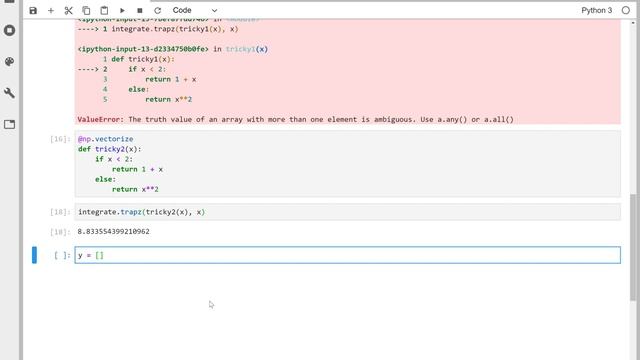Copy the selected cell
The image size is (640, 360).
click(86, 11)
